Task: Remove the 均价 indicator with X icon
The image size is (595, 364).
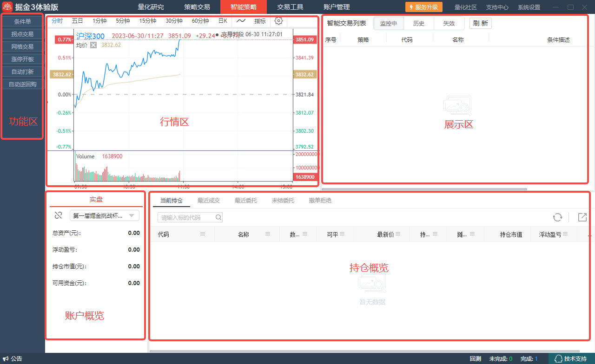Action: [93, 45]
